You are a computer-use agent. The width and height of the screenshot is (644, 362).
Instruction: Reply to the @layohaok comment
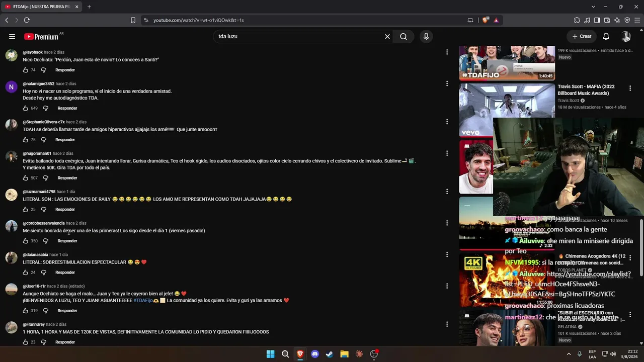[x=65, y=70]
